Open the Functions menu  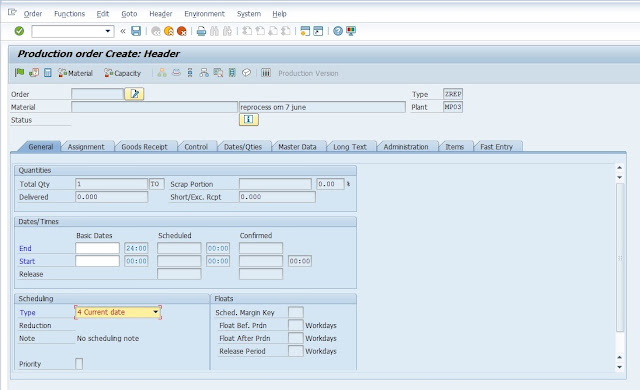pos(69,14)
